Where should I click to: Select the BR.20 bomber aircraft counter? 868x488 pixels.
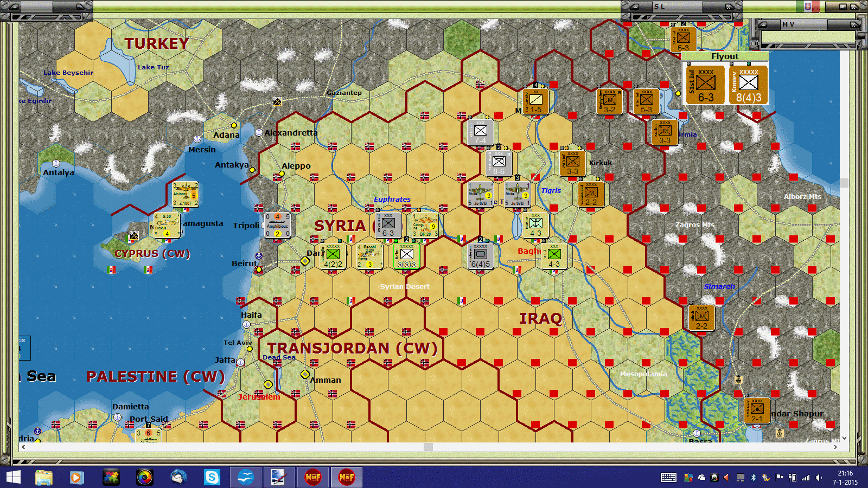[425, 225]
